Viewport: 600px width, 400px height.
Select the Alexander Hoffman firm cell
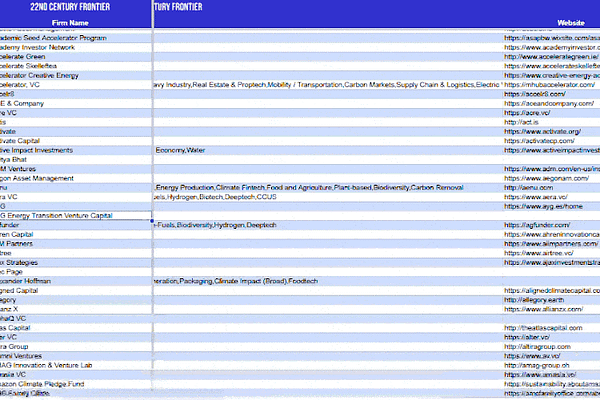76,281
